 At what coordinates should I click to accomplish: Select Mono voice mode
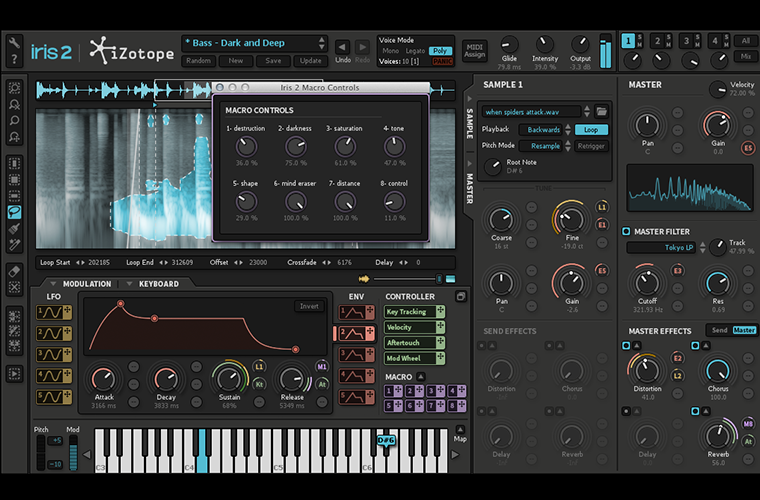(x=391, y=51)
